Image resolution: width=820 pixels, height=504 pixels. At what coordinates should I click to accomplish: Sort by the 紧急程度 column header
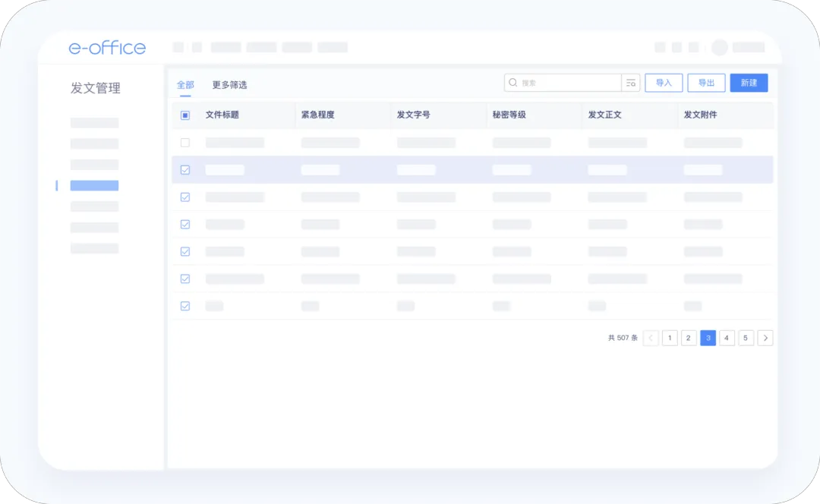[x=317, y=115]
